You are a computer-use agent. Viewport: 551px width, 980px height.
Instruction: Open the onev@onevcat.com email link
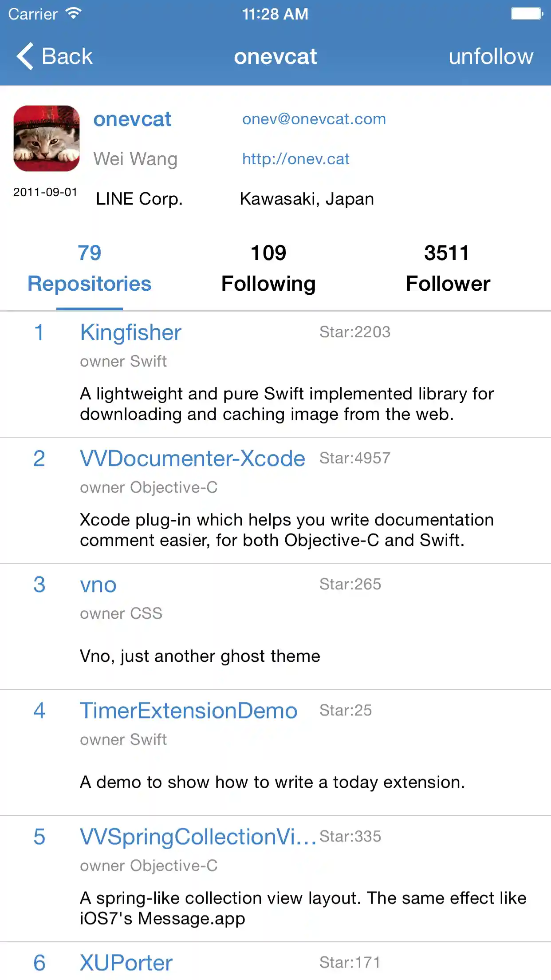[x=314, y=119]
